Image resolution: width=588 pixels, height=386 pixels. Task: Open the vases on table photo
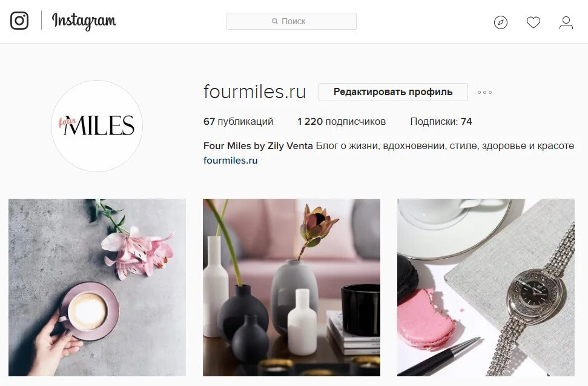click(x=291, y=287)
